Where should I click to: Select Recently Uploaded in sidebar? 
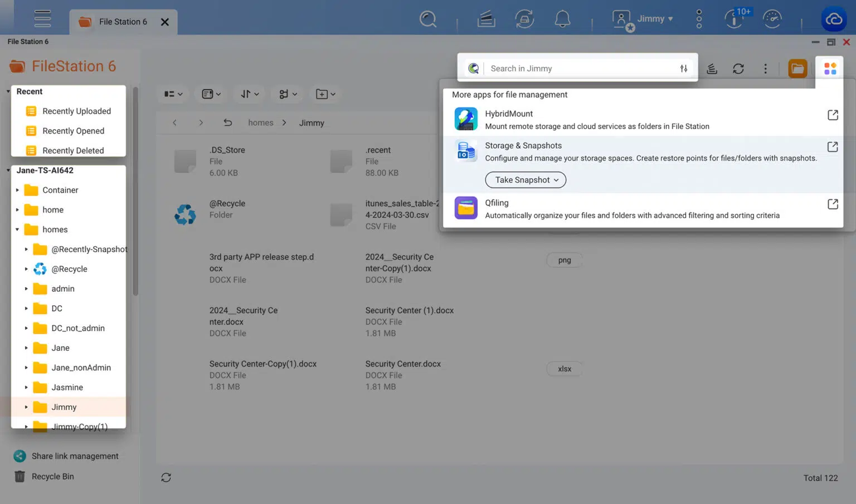[x=76, y=111]
